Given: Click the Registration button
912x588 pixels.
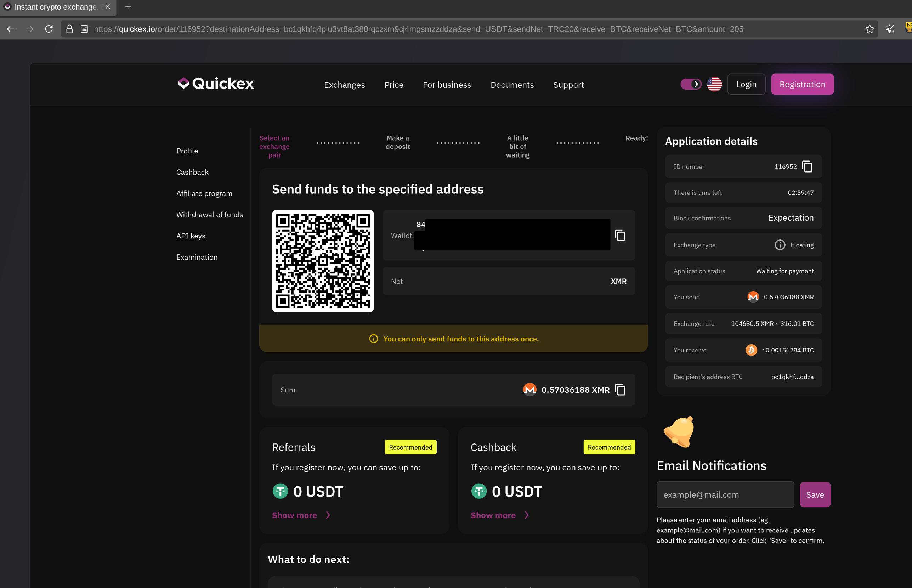Looking at the screenshot, I should click(802, 84).
